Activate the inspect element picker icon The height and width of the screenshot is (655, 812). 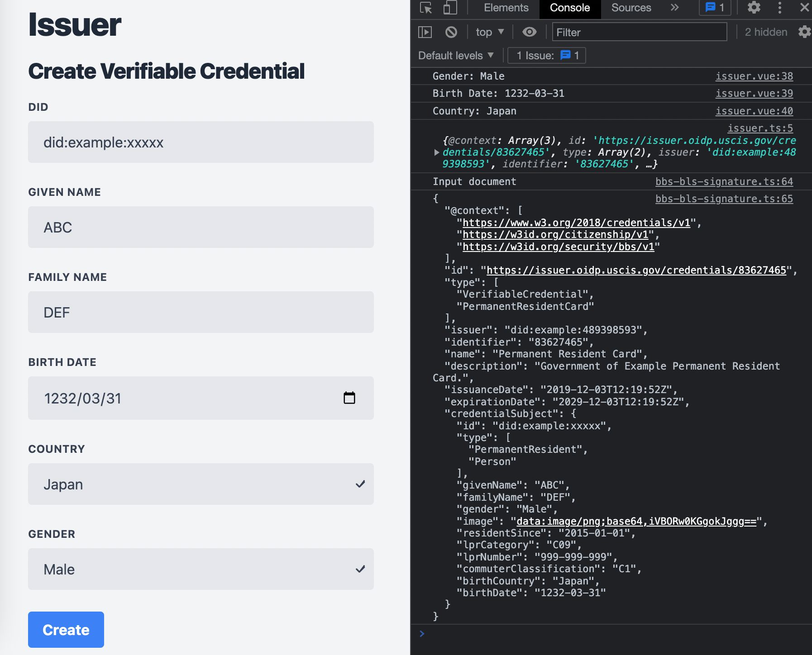(426, 8)
